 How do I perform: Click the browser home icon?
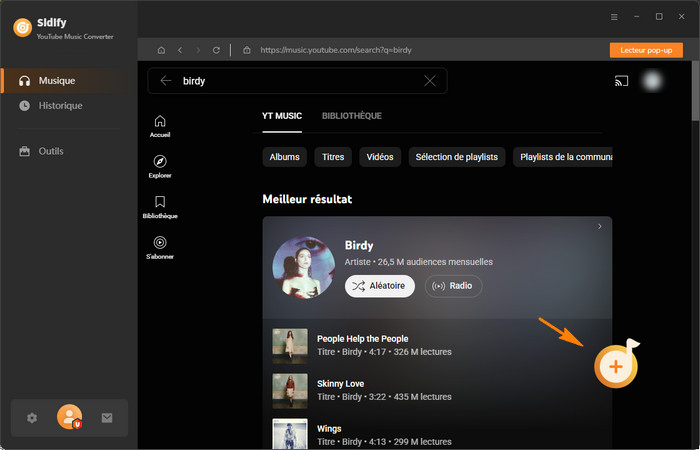(x=162, y=49)
